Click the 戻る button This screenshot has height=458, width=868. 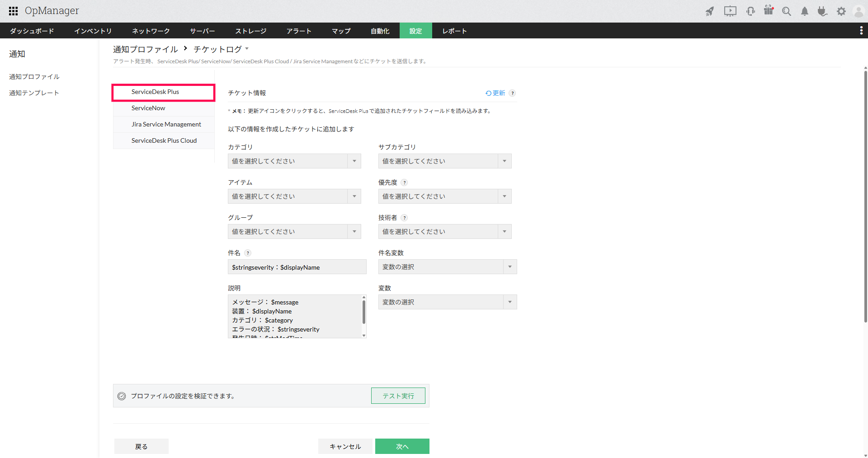point(142,446)
